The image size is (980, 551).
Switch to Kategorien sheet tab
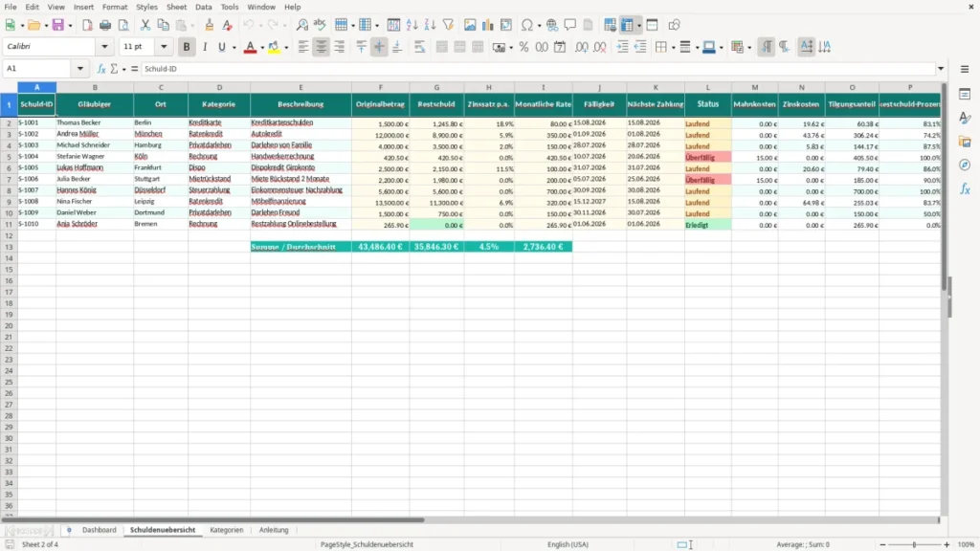(x=226, y=530)
